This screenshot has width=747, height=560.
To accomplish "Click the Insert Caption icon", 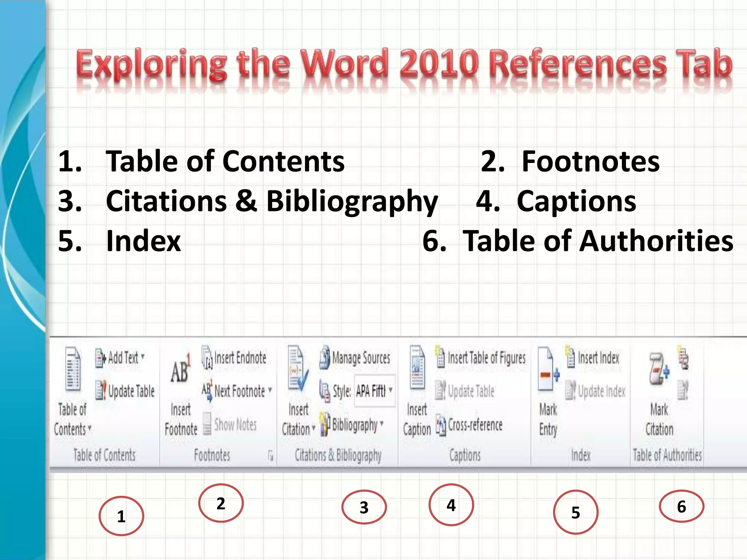I will 417,368.
